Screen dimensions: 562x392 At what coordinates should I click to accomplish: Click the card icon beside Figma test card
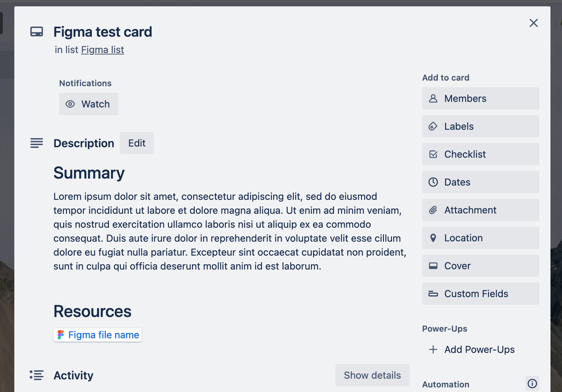click(37, 32)
